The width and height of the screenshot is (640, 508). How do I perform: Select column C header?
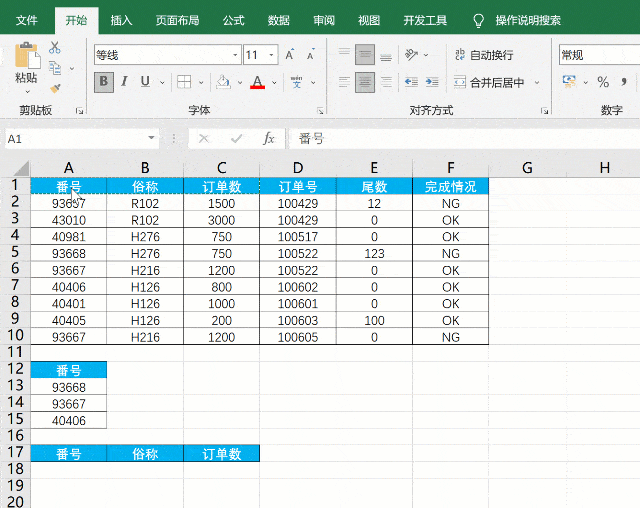(221, 168)
